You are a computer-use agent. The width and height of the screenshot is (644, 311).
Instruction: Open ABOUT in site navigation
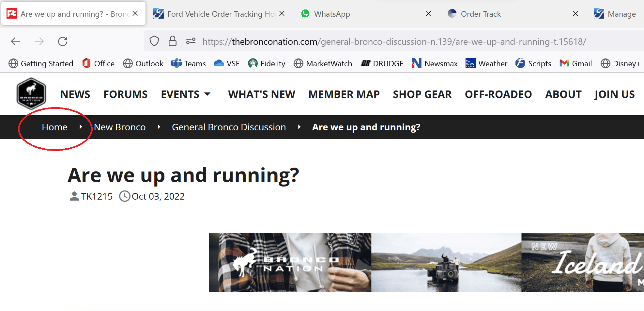point(563,94)
